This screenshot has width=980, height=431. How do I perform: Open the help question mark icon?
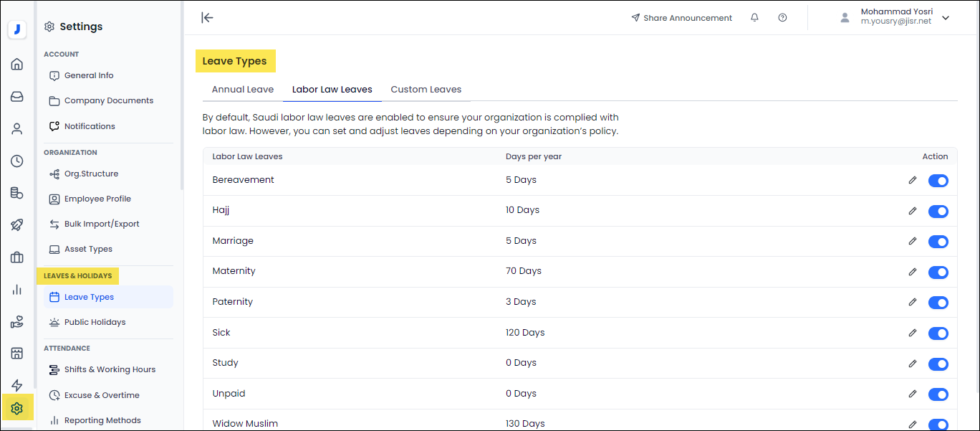click(x=782, y=18)
